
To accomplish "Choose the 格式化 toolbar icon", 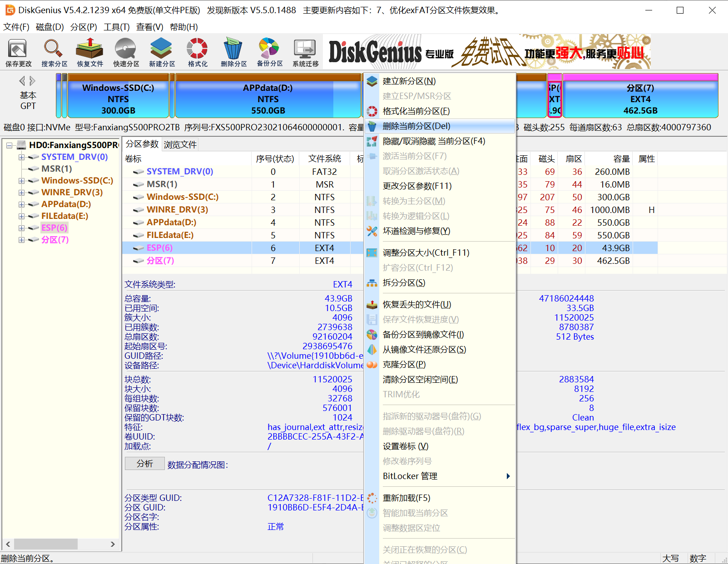I will click(198, 52).
